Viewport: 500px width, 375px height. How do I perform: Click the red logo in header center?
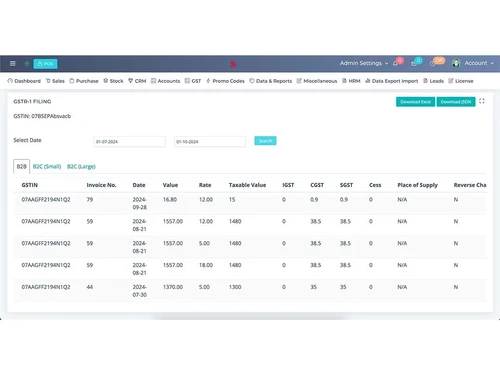[x=233, y=64]
